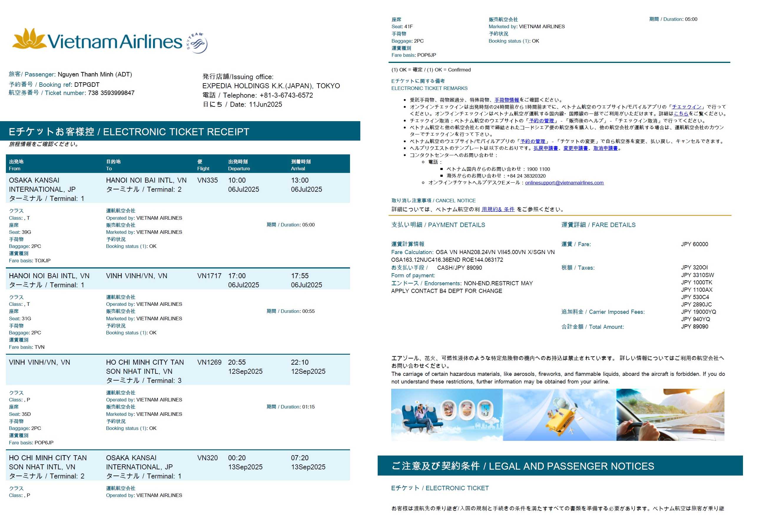The height and width of the screenshot is (532, 768).
Task: Open 予約の管理 link in ticket change bullet
Action: coord(533,141)
